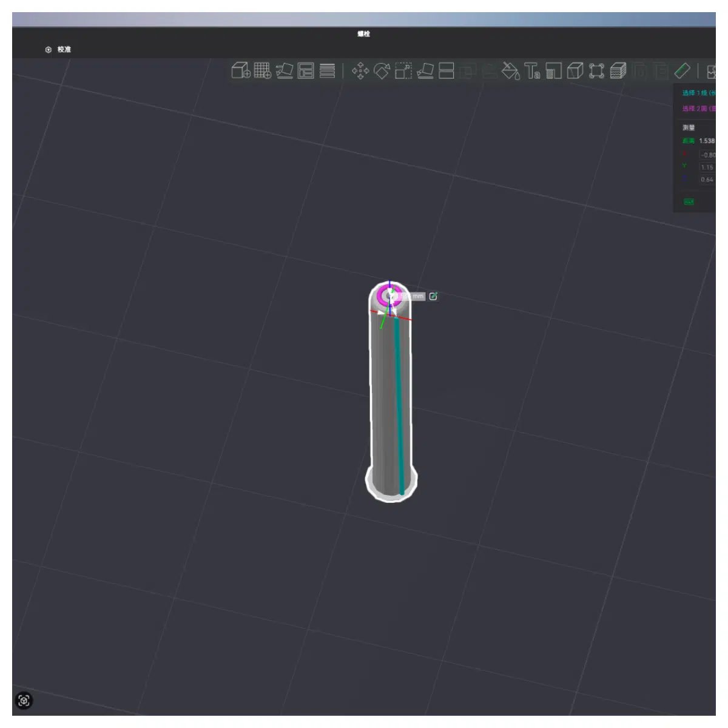
Task: Select the Cut tool
Action: click(447, 71)
